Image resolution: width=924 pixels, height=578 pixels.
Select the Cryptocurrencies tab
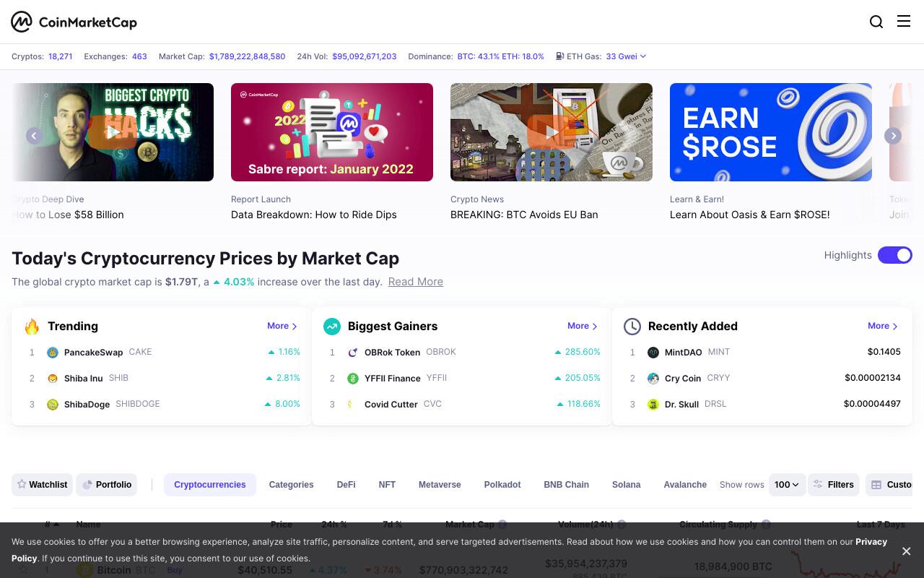pos(210,485)
